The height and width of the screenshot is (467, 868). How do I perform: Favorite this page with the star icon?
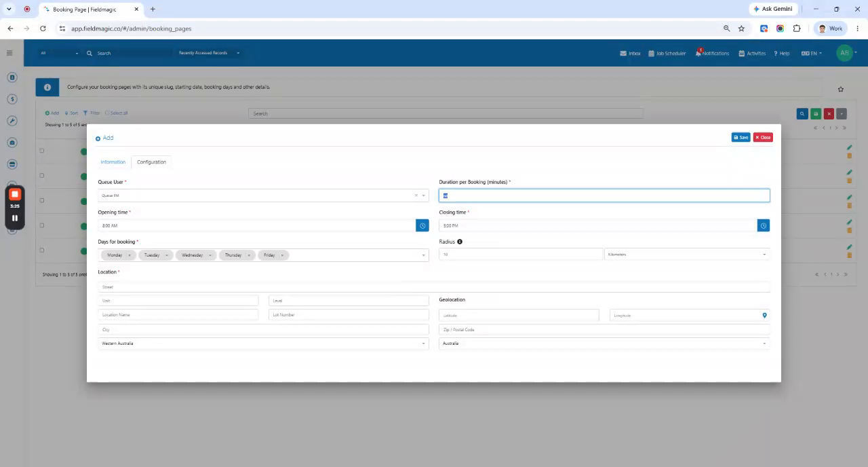tap(841, 89)
